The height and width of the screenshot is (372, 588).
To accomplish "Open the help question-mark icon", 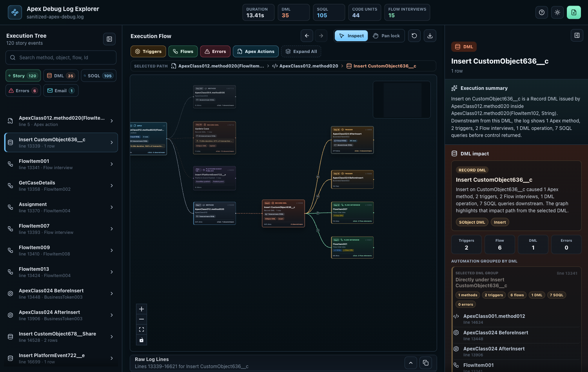I will (542, 13).
